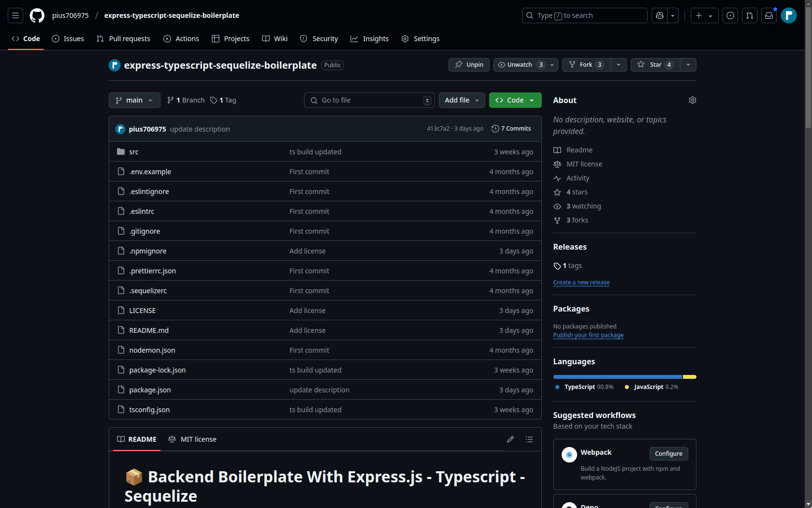Expand the Star lists dropdown arrow

(688, 65)
